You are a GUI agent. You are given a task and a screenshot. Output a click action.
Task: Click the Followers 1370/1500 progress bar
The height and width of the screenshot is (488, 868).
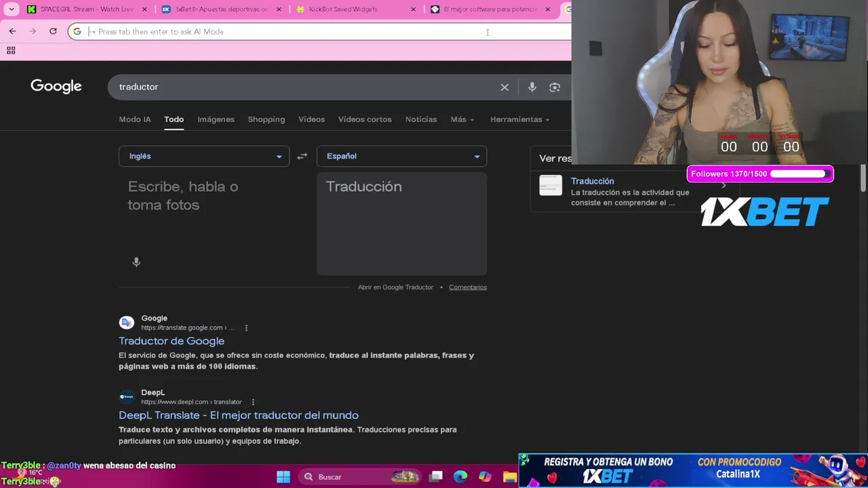760,174
